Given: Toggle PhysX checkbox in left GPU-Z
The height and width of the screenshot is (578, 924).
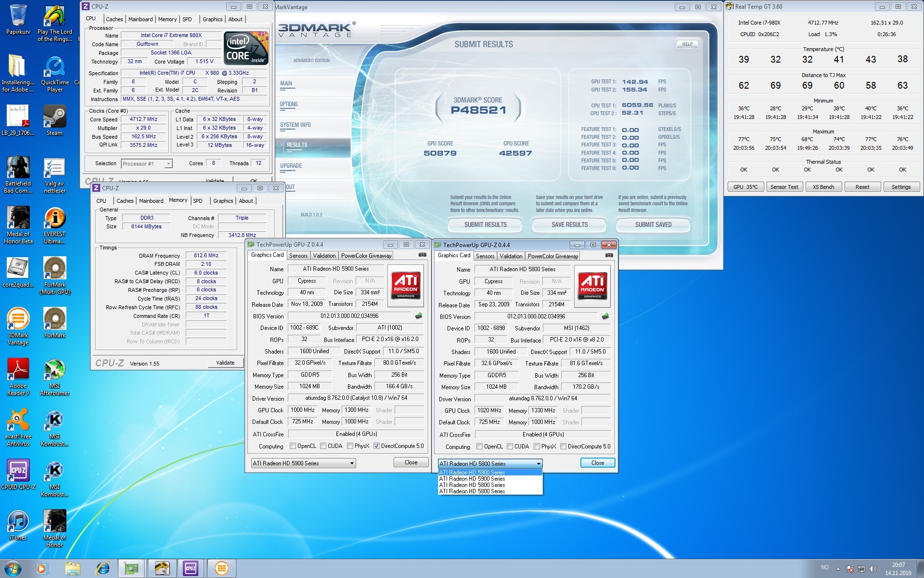Looking at the screenshot, I should 350,446.
